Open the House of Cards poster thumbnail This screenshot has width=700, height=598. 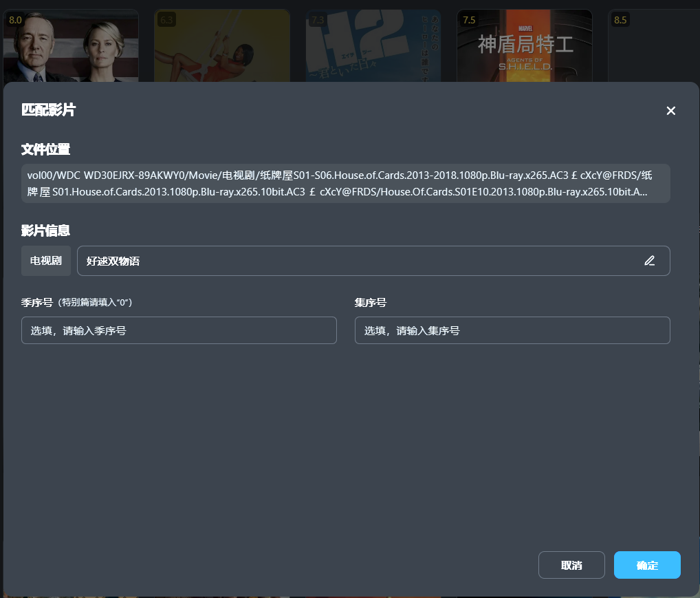click(71, 45)
